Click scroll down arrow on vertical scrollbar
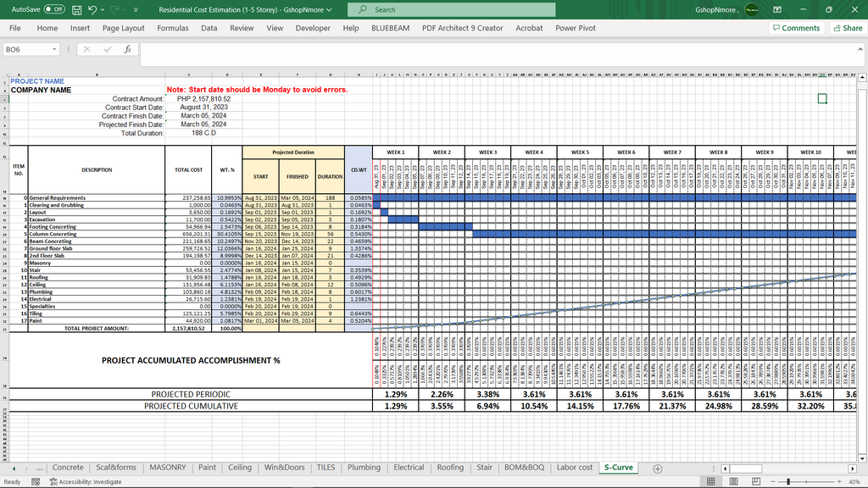 tap(862, 458)
